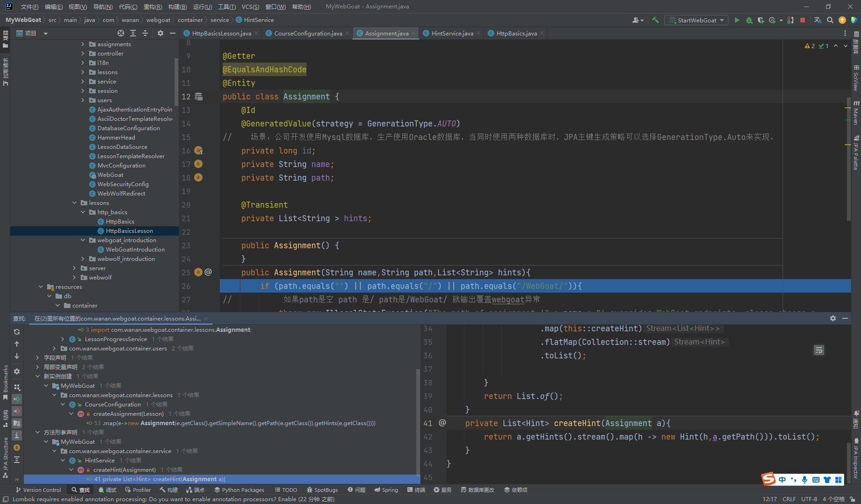861x504 pixels.
Task: Toggle show import statements filter
Action: pyautogui.click(x=17, y=423)
